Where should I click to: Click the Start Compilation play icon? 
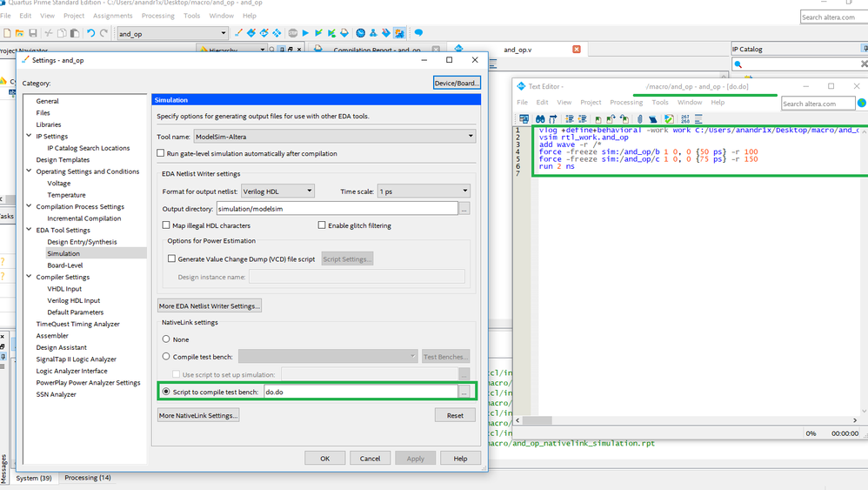305,33
